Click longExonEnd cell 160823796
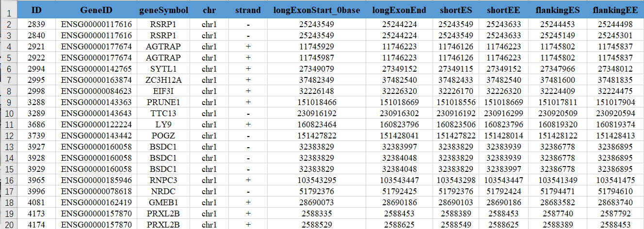The height and width of the screenshot is (229, 644). coord(399,124)
